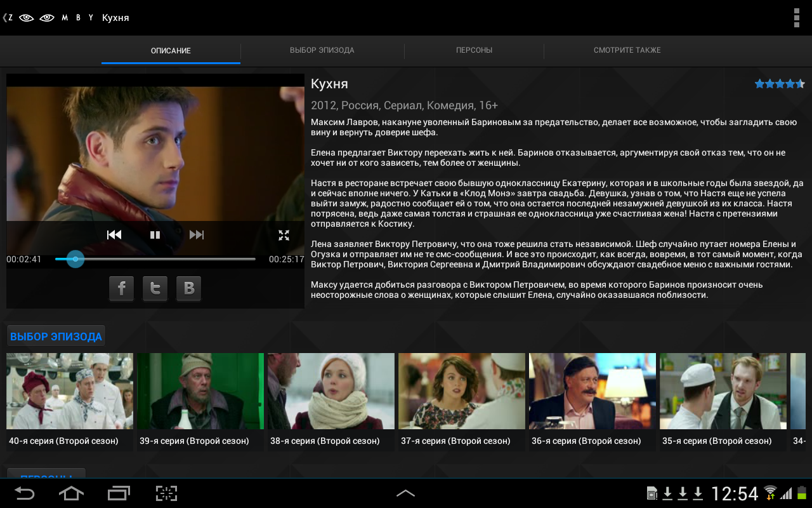Open the Персоны tab

point(474,50)
